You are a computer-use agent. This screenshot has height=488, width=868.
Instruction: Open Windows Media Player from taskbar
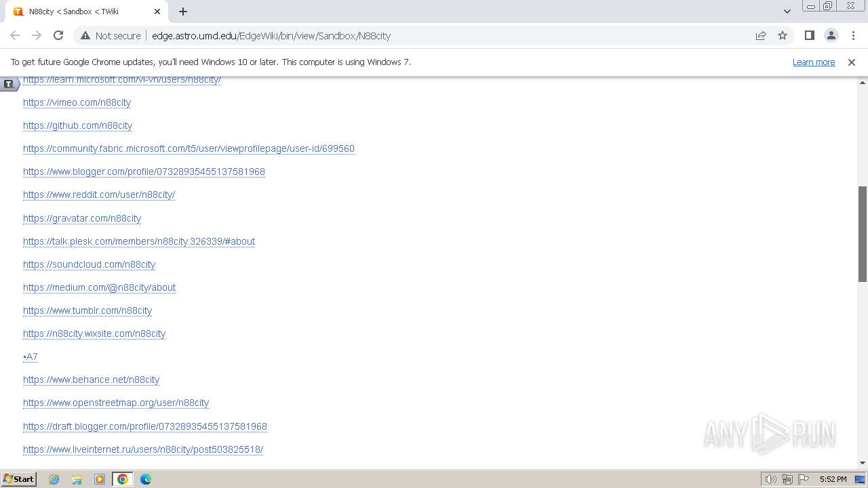(x=100, y=479)
